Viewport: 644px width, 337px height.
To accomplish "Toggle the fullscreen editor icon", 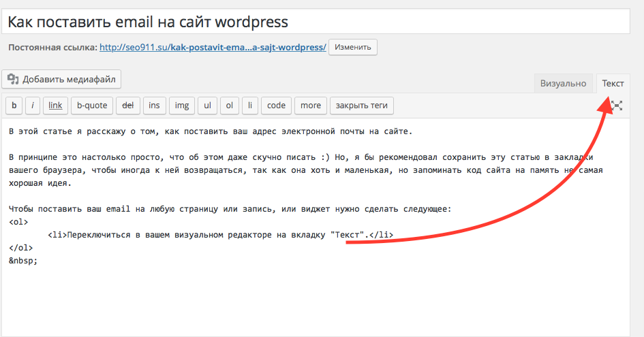I will (x=617, y=106).
